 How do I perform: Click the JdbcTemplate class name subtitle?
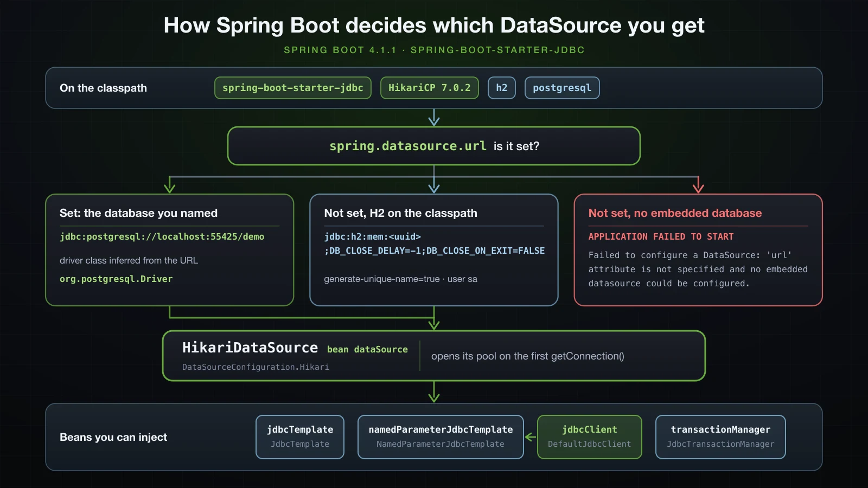[x=300, y=444]
